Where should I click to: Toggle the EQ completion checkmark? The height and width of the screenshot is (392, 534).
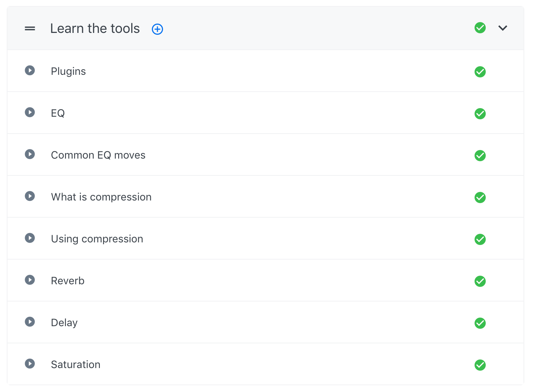[480, 114]
